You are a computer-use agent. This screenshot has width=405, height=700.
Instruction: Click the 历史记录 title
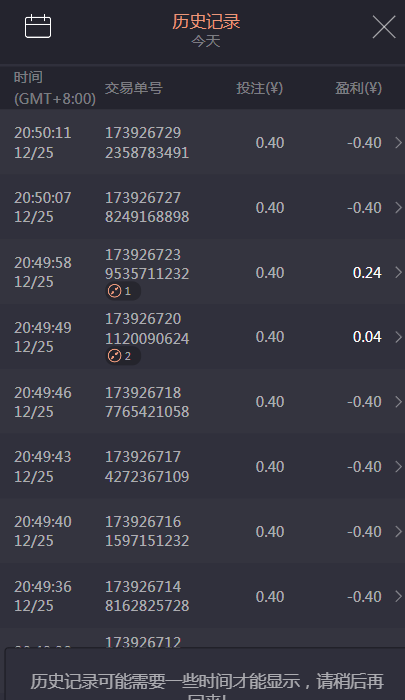[x=206, y=21]
